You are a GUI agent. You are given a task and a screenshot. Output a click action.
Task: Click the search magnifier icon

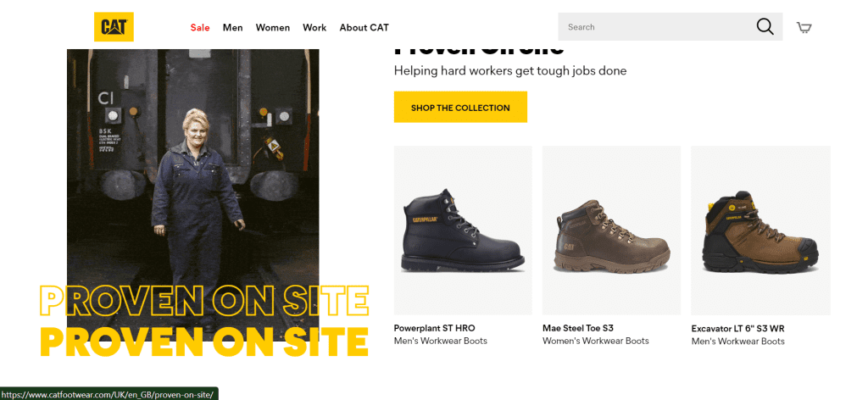[765, 27]
